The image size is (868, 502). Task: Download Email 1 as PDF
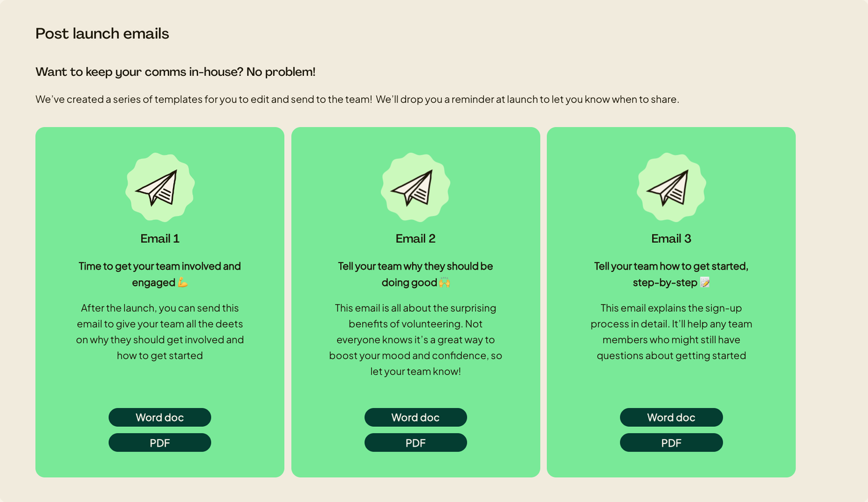click(x=160, y=442)
